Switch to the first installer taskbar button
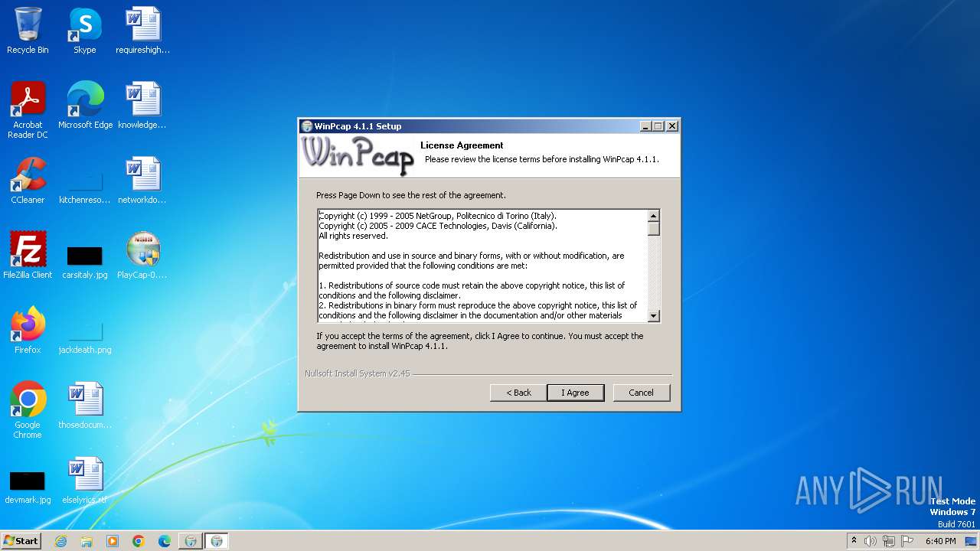The height and width of the screenshot is (551, 980). (x=191, y=541)
